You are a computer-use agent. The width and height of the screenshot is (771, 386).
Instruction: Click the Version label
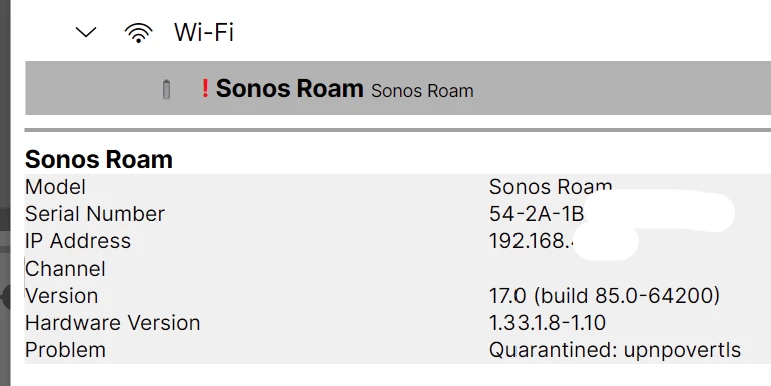pos(61,296)
